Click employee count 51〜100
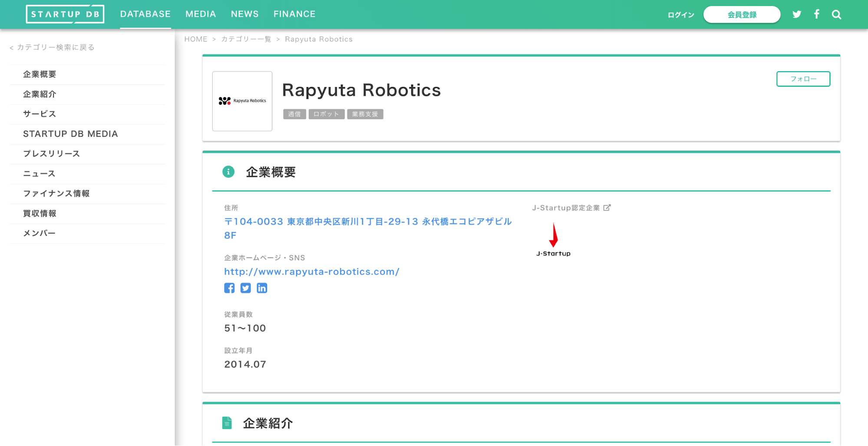This screenshot has width=868, height=446. coord(245,328)
